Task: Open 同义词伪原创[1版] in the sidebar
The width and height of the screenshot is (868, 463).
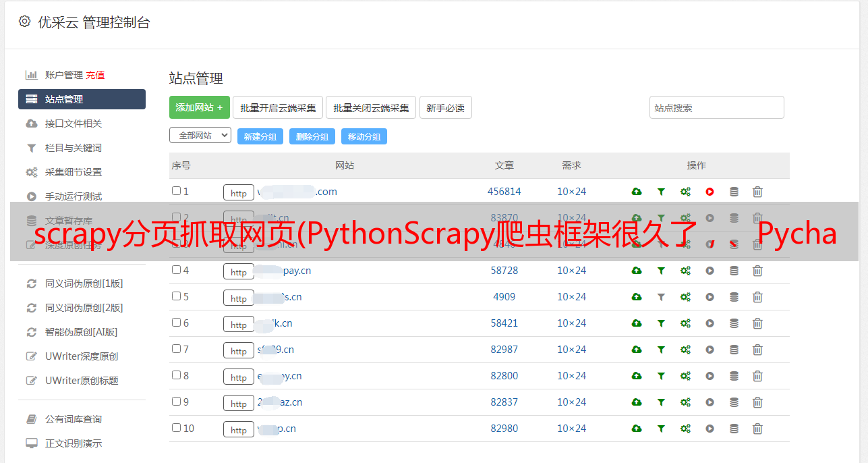Action: [x=84, y=283]
